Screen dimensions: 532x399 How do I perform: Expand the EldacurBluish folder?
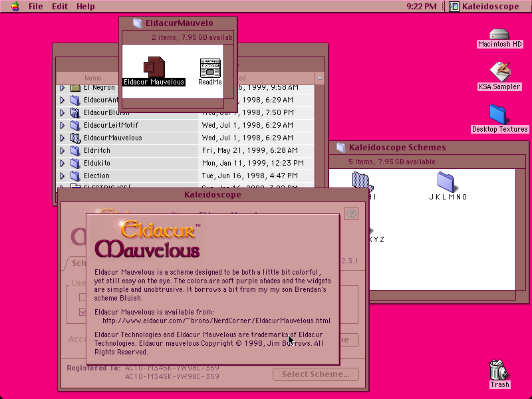coord(63,112)
